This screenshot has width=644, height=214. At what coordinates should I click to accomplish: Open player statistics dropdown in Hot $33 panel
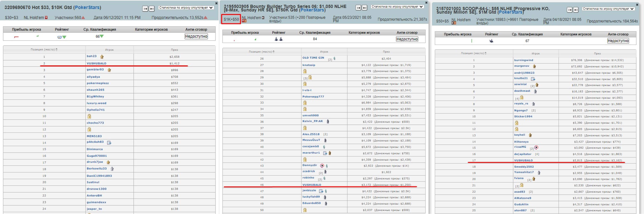coord(186,8)
